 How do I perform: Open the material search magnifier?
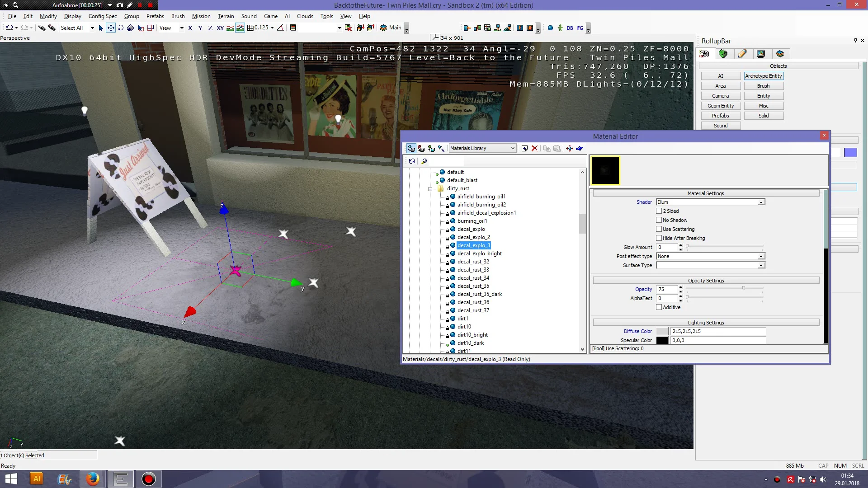click(425, 161)
